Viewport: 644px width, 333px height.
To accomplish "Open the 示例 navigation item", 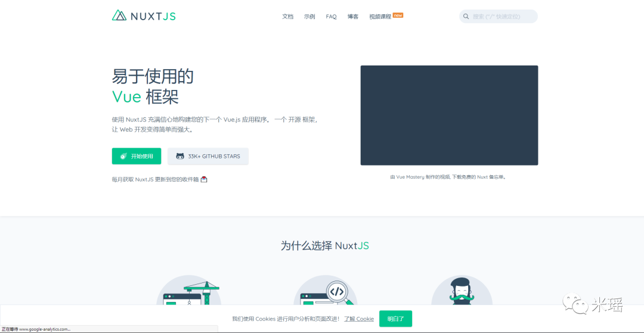I will tap(309, 17).
